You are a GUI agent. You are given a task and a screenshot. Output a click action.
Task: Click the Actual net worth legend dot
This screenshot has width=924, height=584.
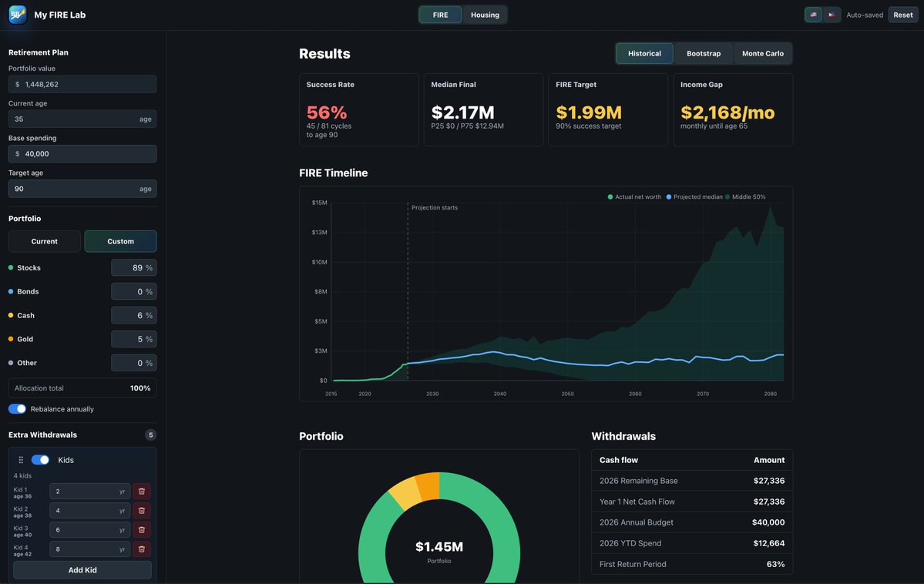610,196
